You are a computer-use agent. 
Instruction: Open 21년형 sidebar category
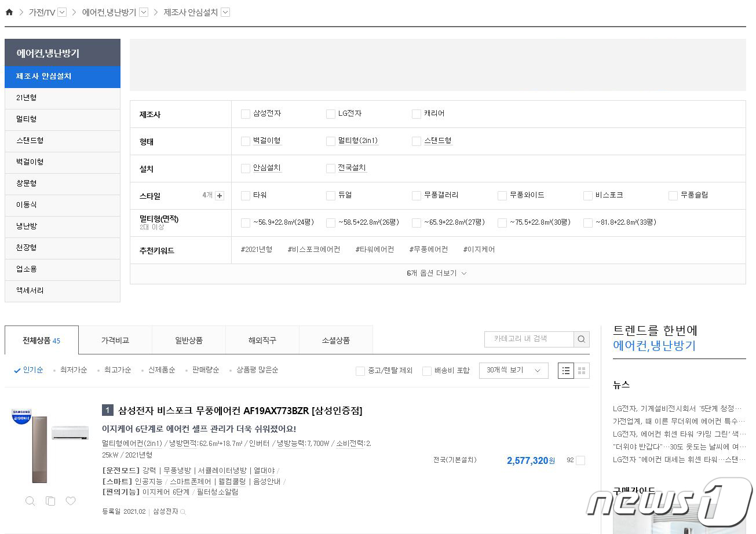pos(63,98)
